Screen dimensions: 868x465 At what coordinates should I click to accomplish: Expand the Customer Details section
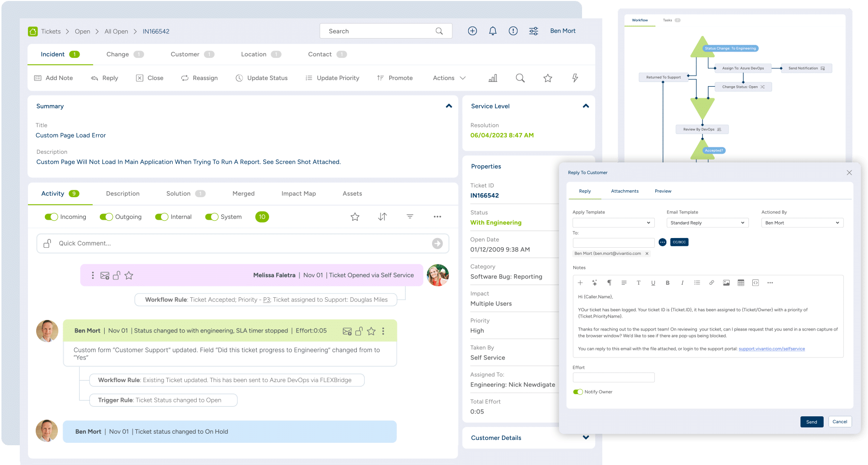point(585,438)
